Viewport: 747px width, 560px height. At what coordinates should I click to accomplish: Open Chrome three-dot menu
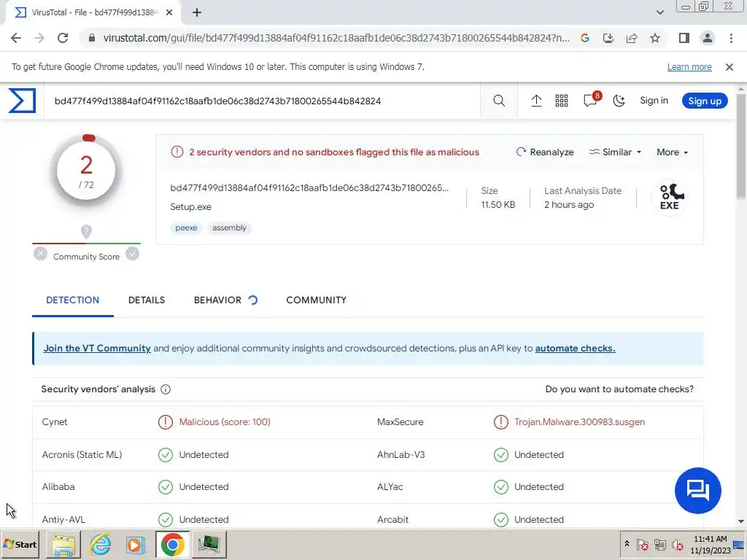point(731,38)
